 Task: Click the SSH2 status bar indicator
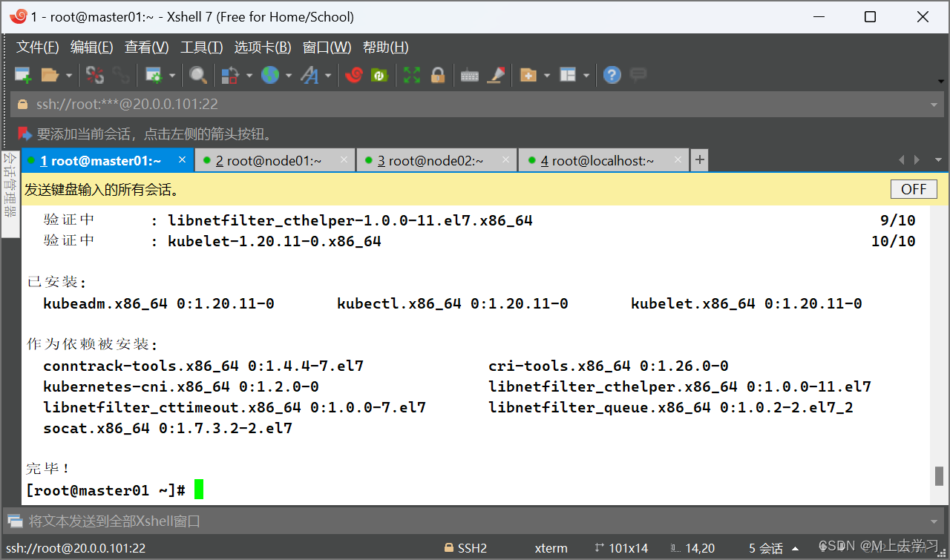465,548
